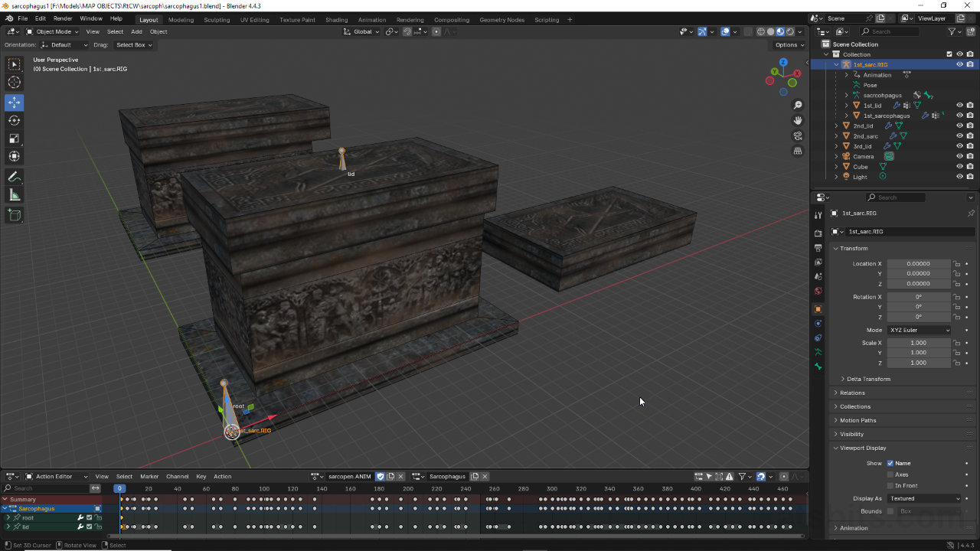Open the Render properties tab icon
Screen dimensions: 980x551
pos(818,233)
